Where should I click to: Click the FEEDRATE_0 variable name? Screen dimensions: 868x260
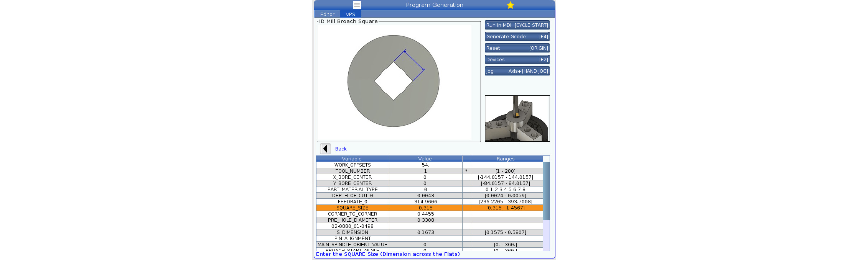[x=352, y=202]
